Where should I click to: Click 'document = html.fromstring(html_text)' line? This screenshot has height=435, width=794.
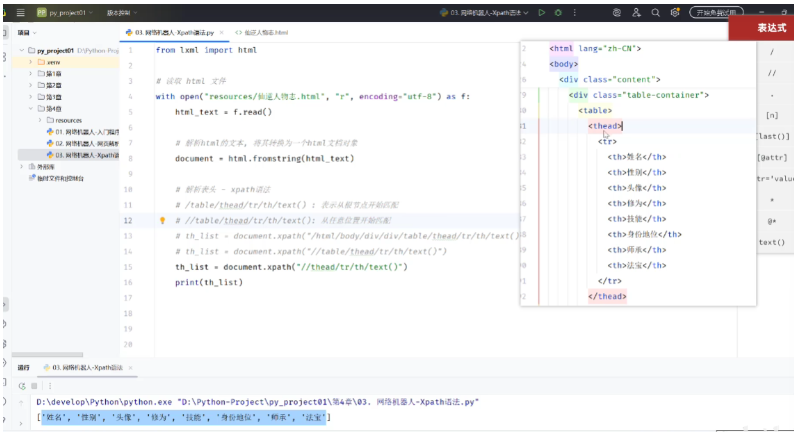264,159
